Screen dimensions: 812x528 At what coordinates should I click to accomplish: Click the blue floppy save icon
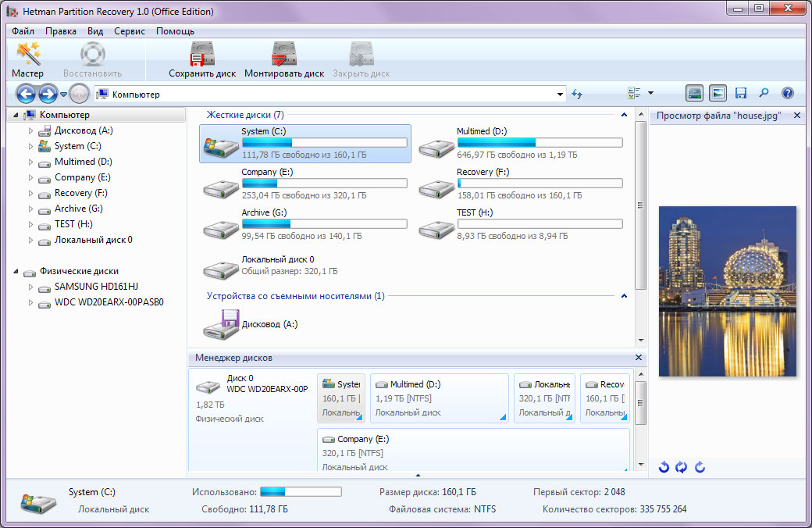click(741, 93)
